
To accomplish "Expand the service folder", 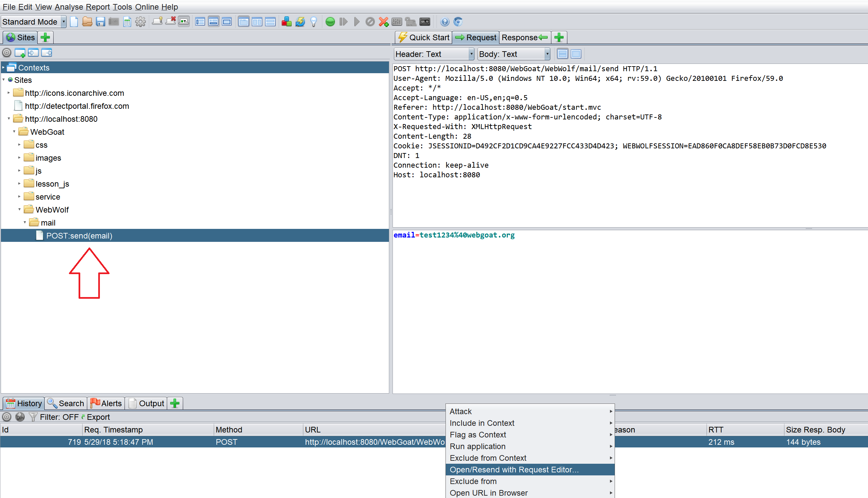I will click(x=20, y=197).
